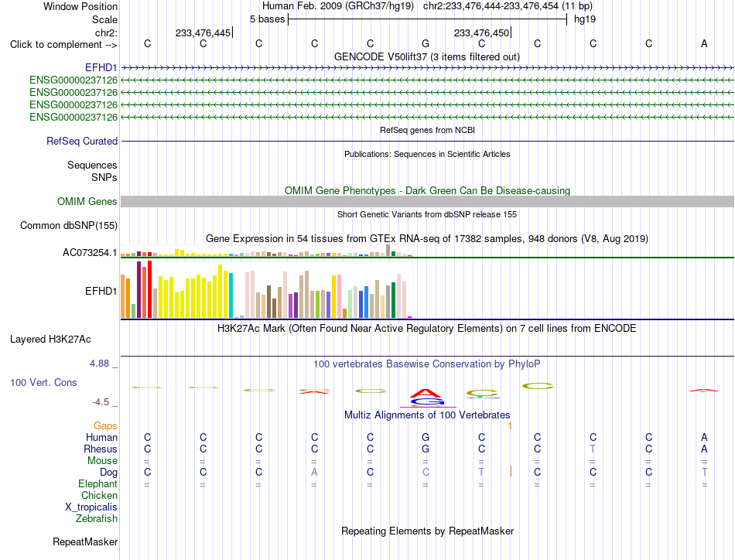This screenshot has height=560, width=735.
Task: Click the EFHD1 large GTEx bar chart
Action: point(266,289)
